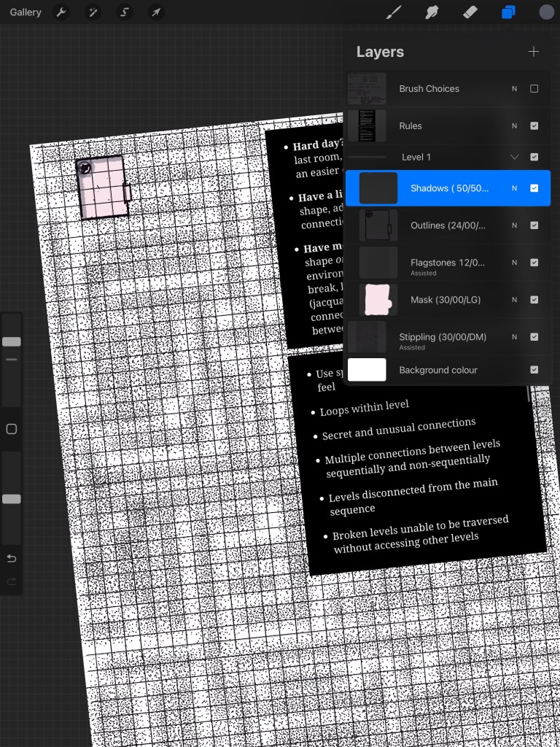This screenshot has height=747, width=560.
Task: Add a new layer with plus button
Action: click(x=534, y=52)
